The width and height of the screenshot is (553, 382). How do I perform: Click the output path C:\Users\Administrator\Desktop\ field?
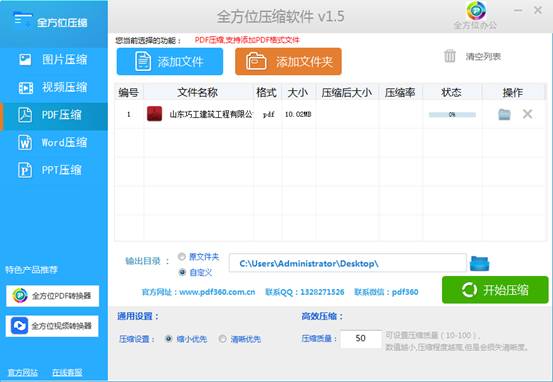(348, 263)
